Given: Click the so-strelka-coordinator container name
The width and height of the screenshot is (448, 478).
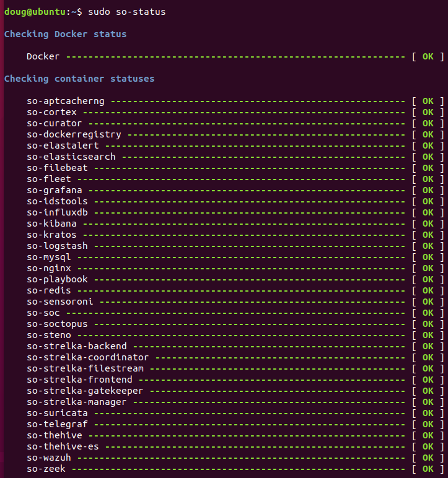Looking at the screenshot, I should 87,358.
